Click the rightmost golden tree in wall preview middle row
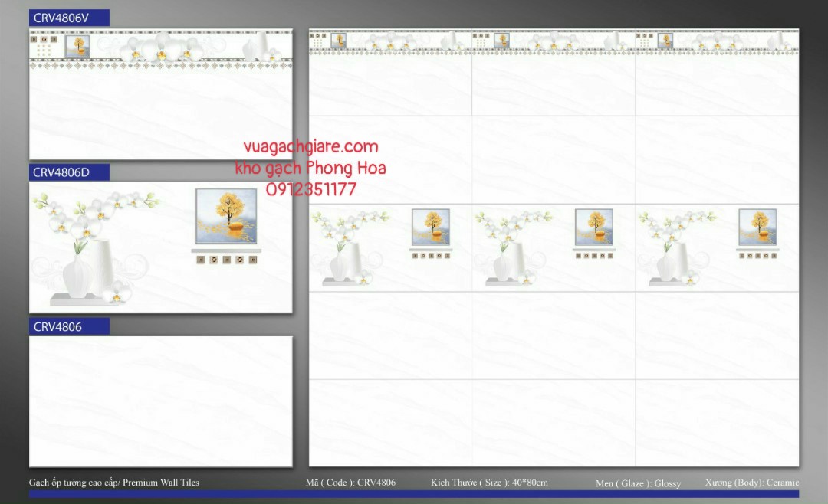Image resolution: width=828 pixels, height=504 pixels. [x=757, y=227]
